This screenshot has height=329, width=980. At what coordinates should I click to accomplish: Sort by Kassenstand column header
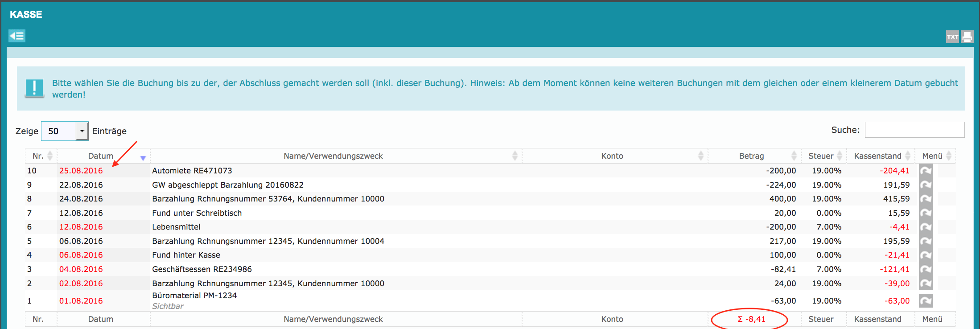coord(877,156)
